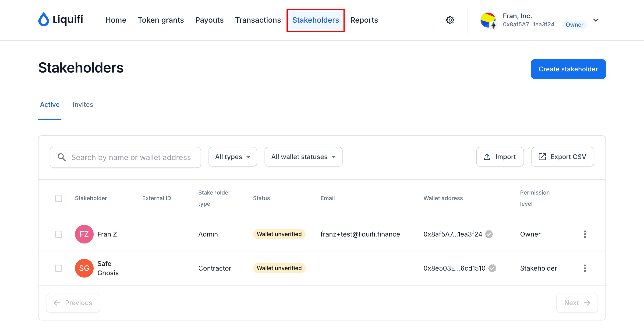Viewport: 644px width, 334px height.
Task: Click the franz+test@liquifi.finance email
Action: click(360, 234)
